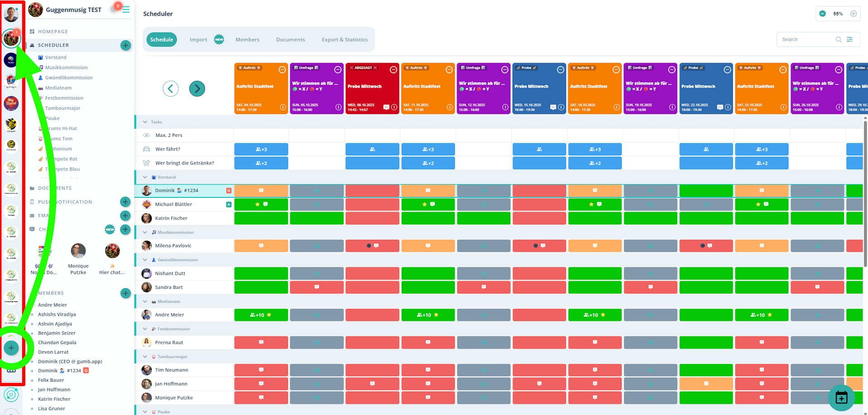Open filter options via the sliders icon
The width and height of the screenshot is (868, 415).
pos(850,39)
